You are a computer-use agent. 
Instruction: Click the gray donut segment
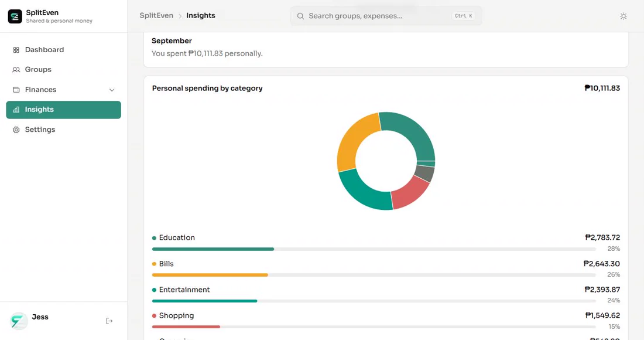[424, 173]
